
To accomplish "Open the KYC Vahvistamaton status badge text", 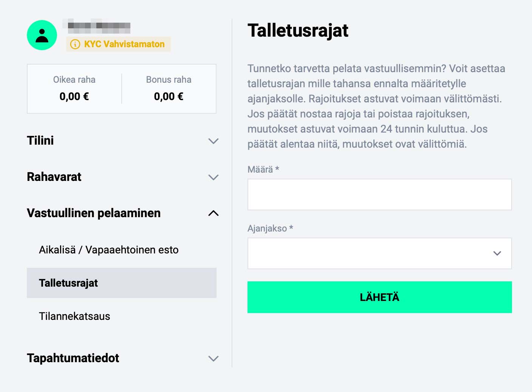I will (124, 44).
